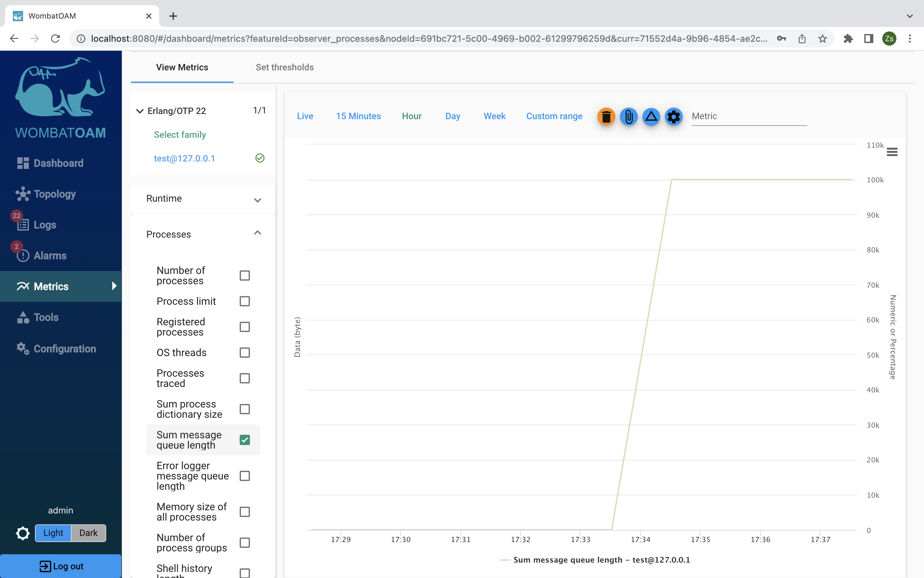Open chart settings gear icon
Screen dimensions: 924x578
tap(673, 117)
